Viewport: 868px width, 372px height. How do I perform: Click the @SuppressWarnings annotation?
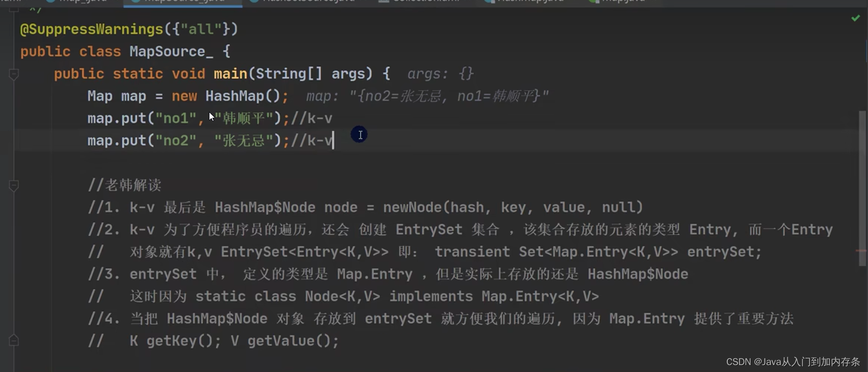(92, 29)
